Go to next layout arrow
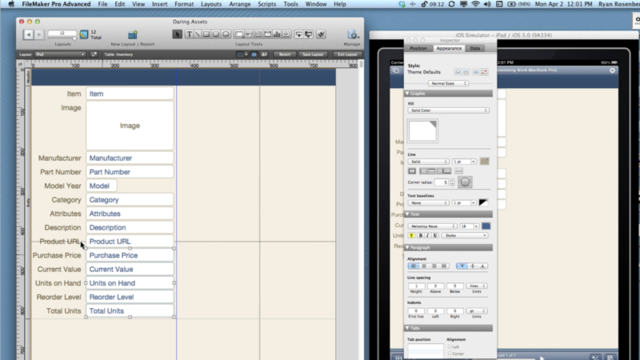The width and height of the screenshot is (640, 360). tap(39, 35)
